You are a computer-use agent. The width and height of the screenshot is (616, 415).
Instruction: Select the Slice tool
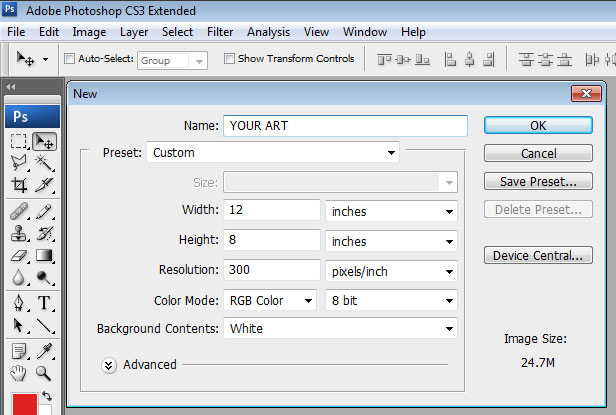click(x=44, y=184)
